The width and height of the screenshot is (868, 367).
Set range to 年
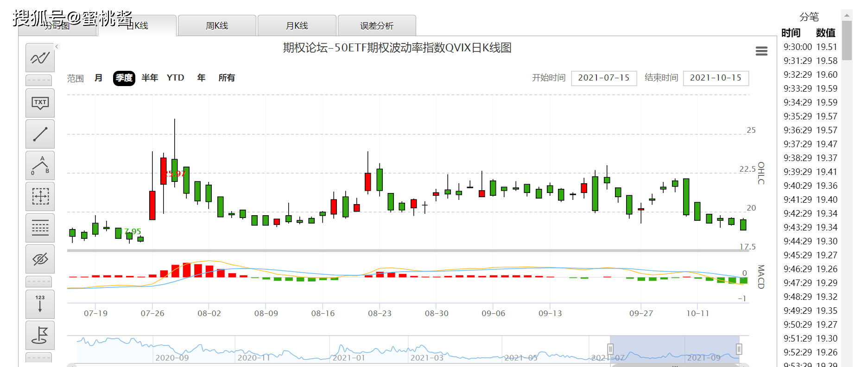click(x=201, y=78)
